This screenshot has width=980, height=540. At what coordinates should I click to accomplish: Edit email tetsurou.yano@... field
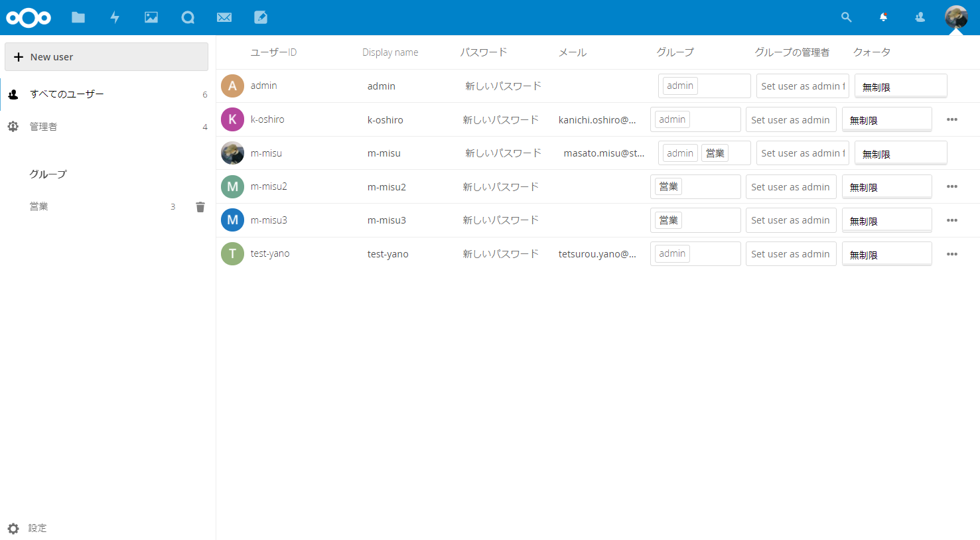coord(597,253)
